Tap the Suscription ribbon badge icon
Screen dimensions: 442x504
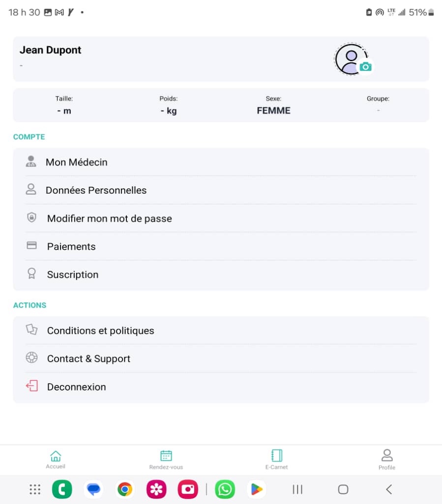(x=31, y=274)
